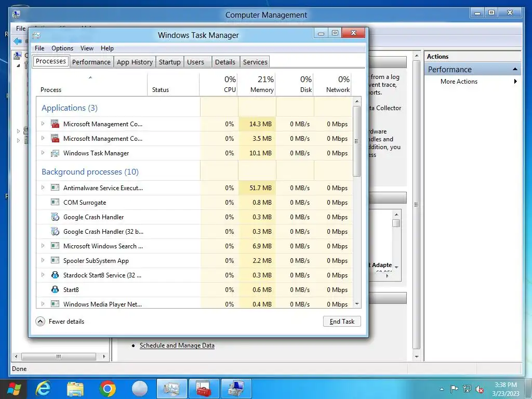
Task: Click the network tray icon
Action: 467,389
